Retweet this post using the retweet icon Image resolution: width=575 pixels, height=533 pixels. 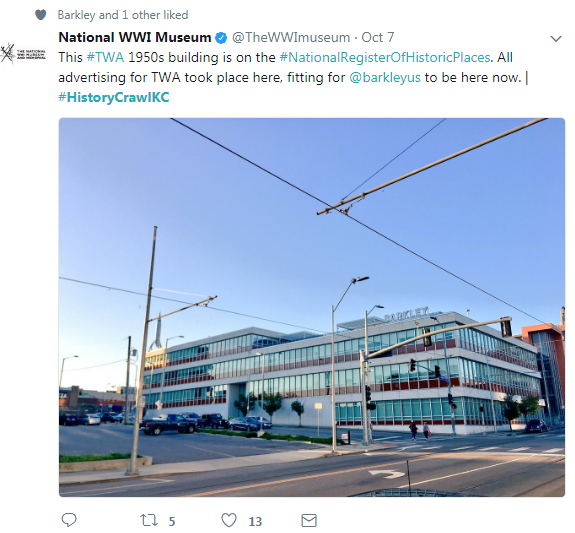149,520
